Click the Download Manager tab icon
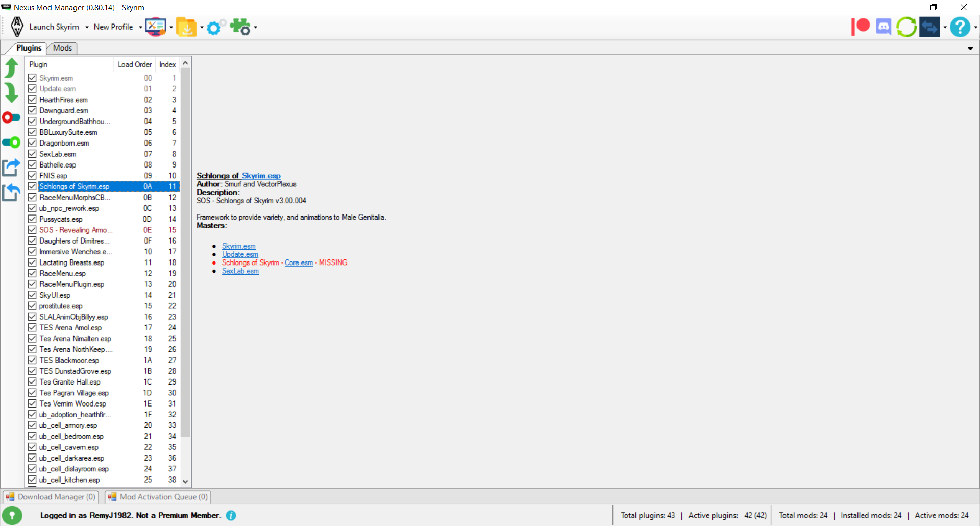 click(x=10, y=497)
